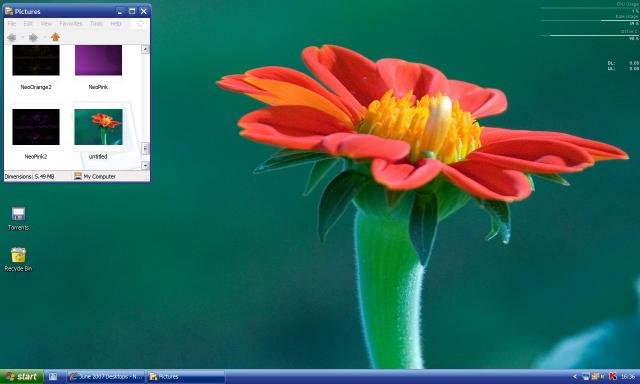The image size is (640, 384).
Task: Open the Torrents desktop shortcut
Action: [18, 219]
